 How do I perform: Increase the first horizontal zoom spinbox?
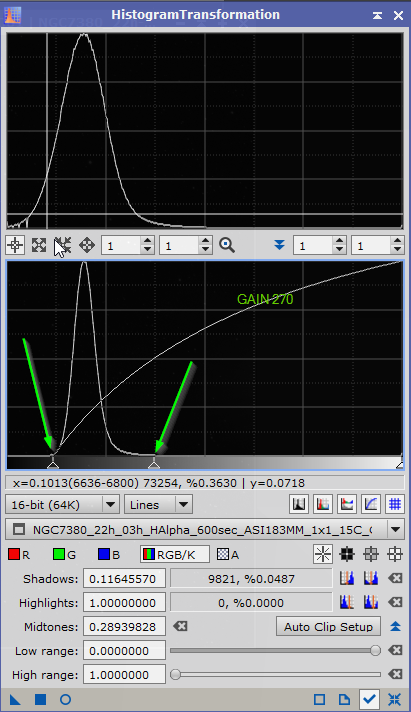point(147,241)
